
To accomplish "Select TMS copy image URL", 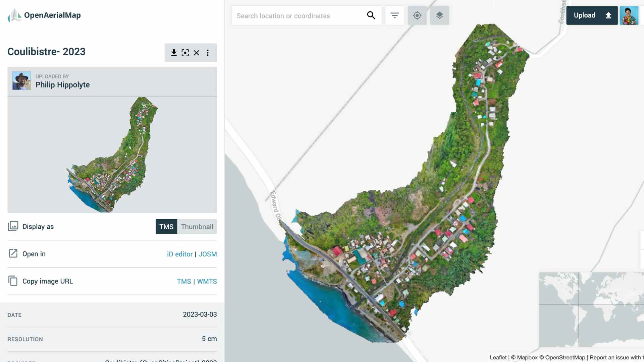I will coord(183,281).
